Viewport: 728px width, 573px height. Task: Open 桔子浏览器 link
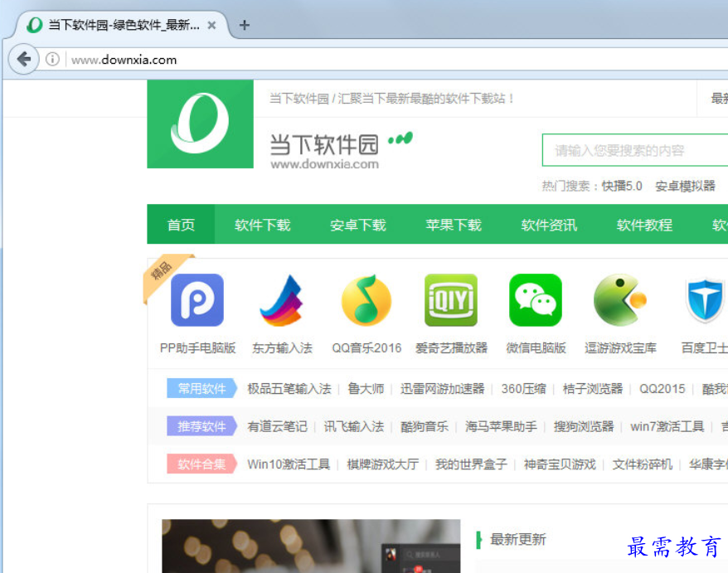point(592,389)
